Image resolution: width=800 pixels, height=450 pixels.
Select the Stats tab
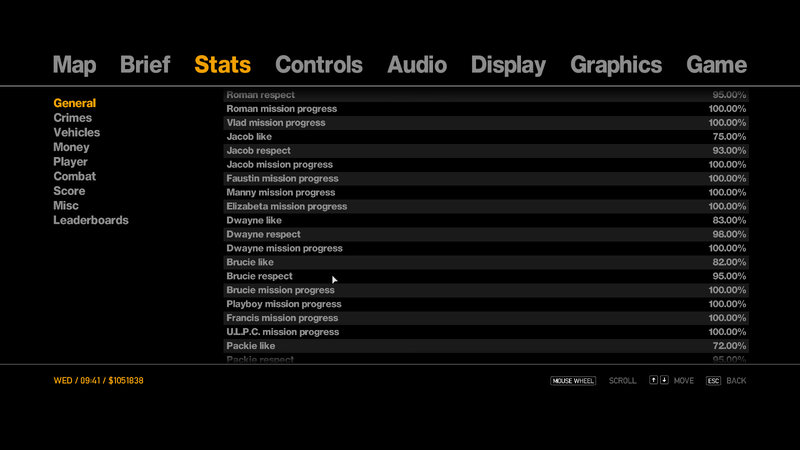(x=222, y=65)
